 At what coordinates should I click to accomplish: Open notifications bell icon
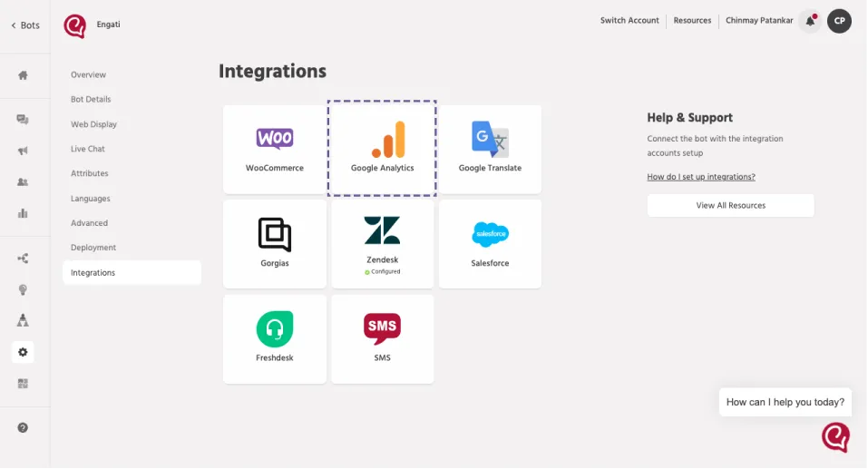811,21
